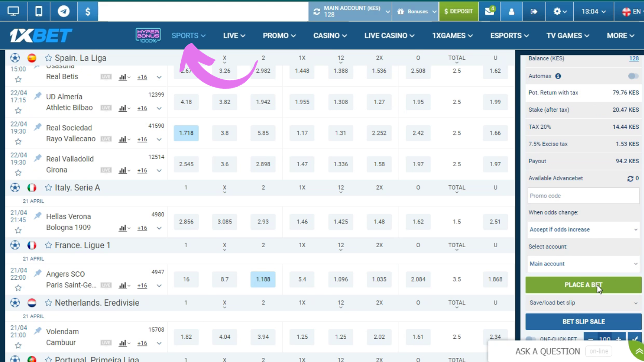Open the mobile app icon in top bar

(x=39, y=11)
